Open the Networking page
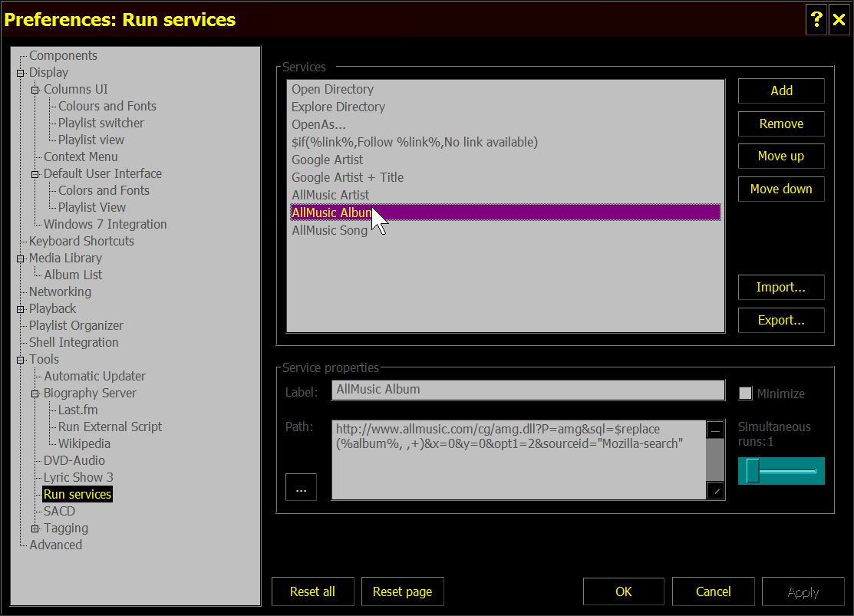 [x=61, y=292]
